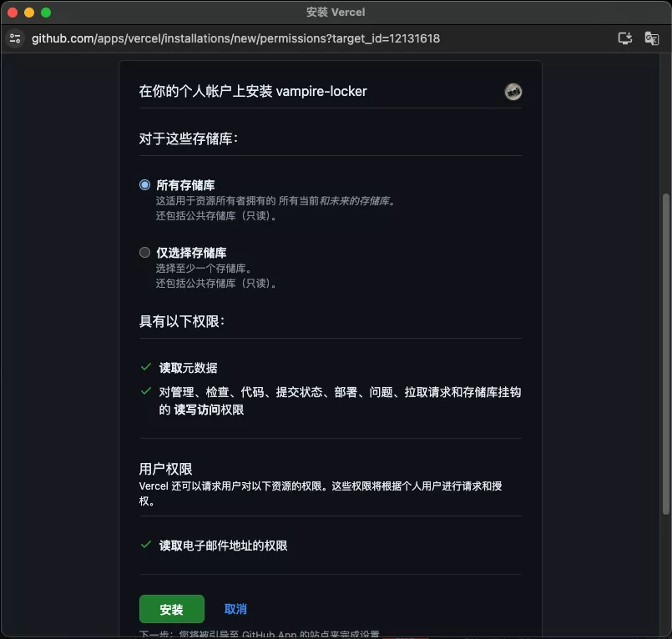Click the green 安装 button

[171, 609]
